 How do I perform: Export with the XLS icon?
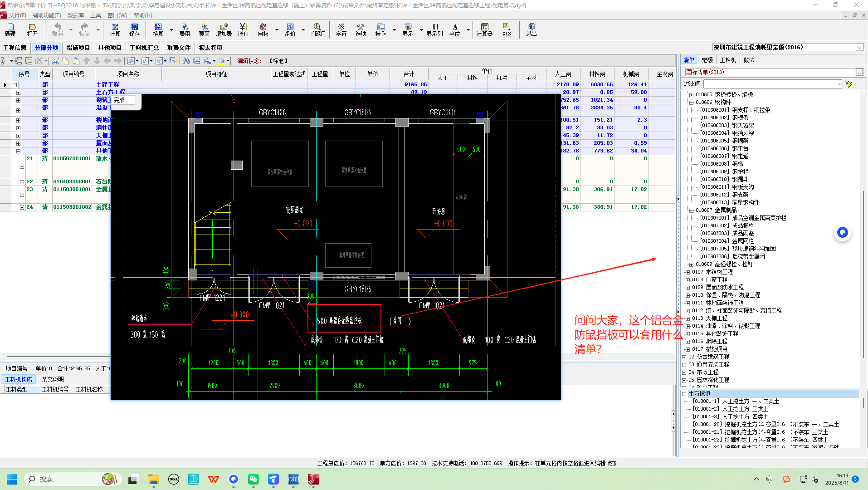point(507,30)
